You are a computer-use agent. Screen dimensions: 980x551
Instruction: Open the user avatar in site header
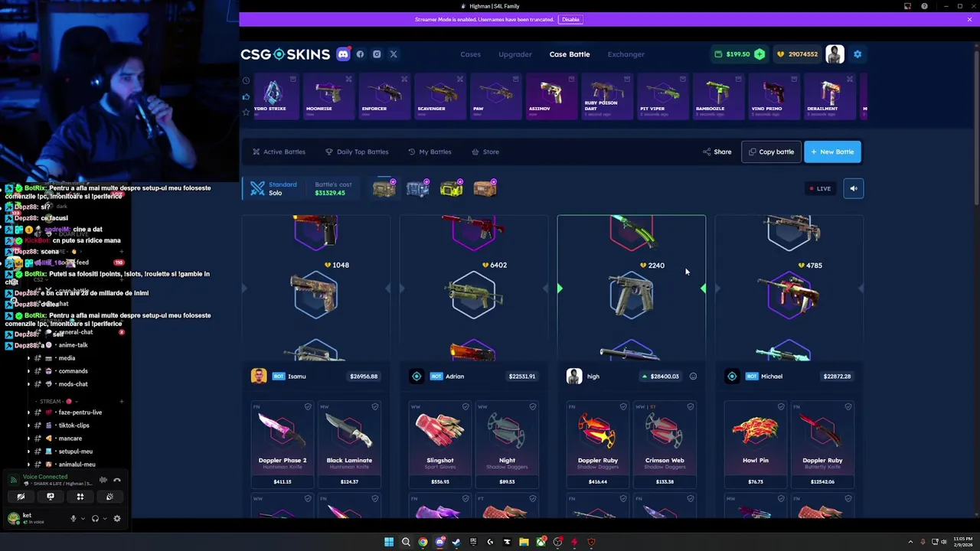(x=835, y=54)
